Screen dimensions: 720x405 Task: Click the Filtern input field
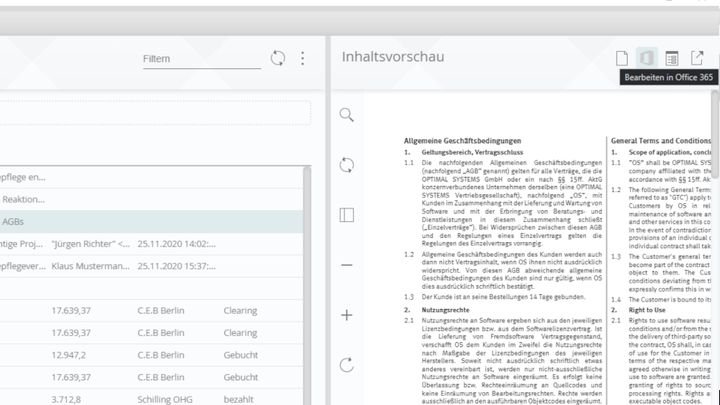(x=202, y=59)
